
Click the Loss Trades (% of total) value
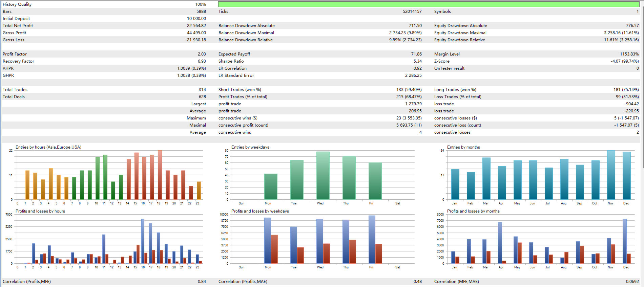(x=627, y=97)
